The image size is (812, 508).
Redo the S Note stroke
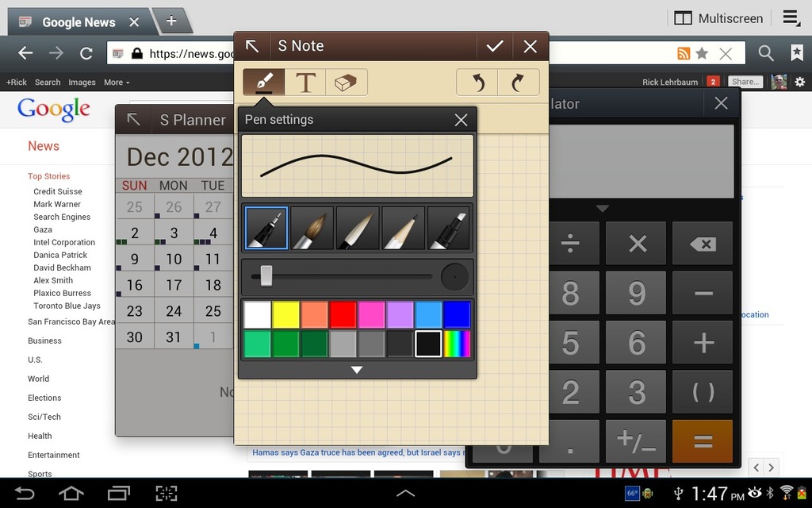519,83
